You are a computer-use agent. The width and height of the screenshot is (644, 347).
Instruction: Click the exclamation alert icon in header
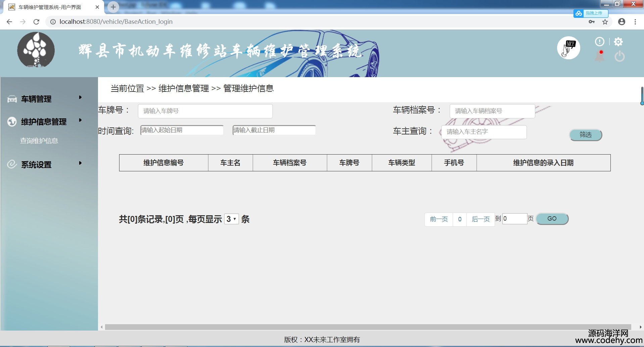tap(599, 42)
